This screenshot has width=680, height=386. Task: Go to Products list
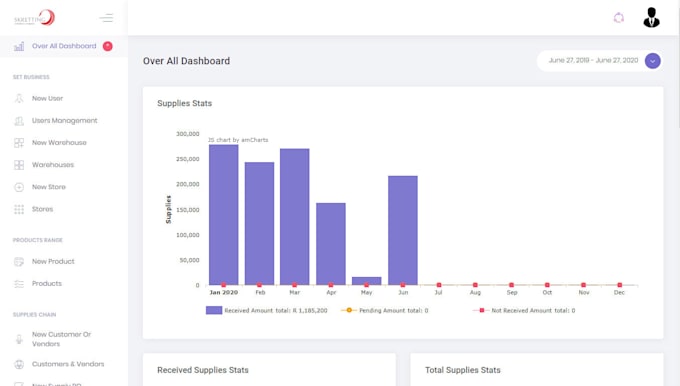(x=47, y=284)
